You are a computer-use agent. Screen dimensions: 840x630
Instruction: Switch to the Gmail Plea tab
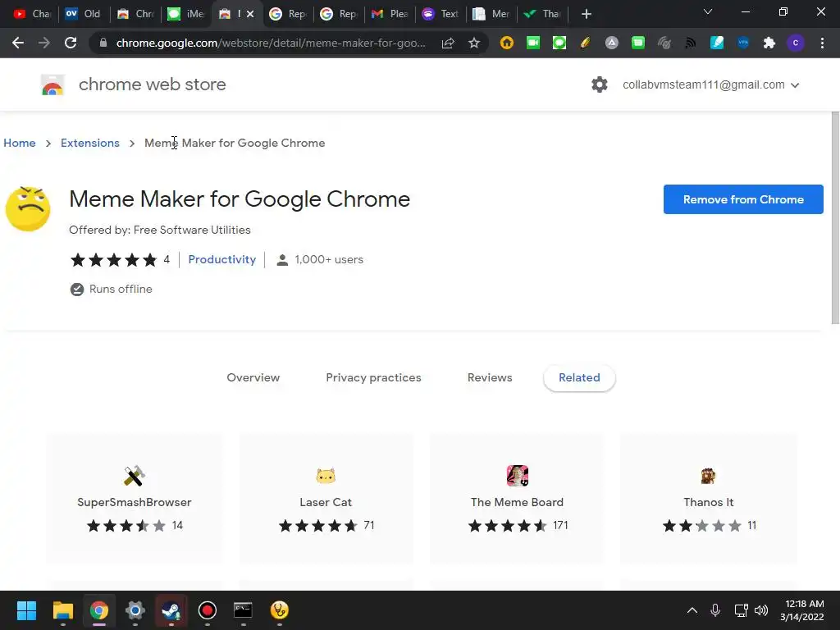(390, 14)
